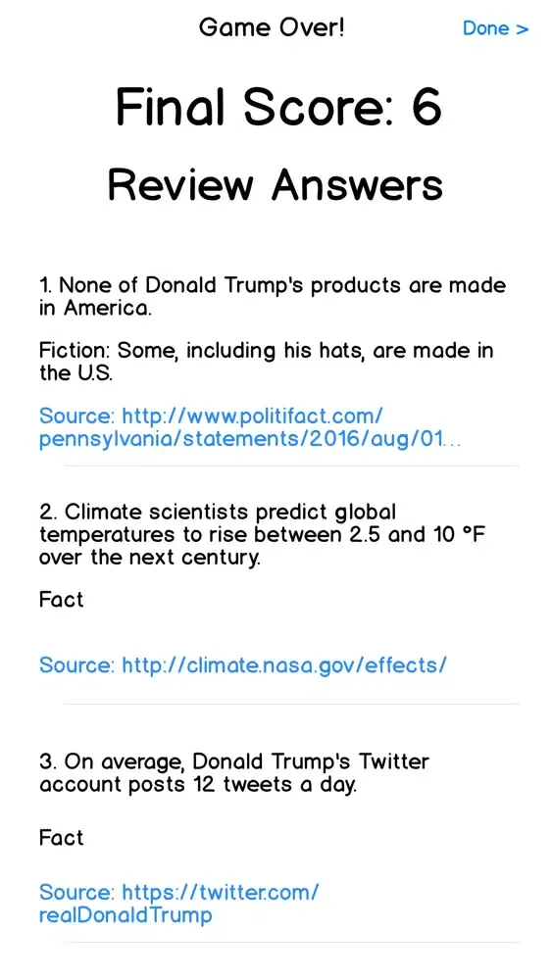Tap the question number 3. label

pos(48,762)
